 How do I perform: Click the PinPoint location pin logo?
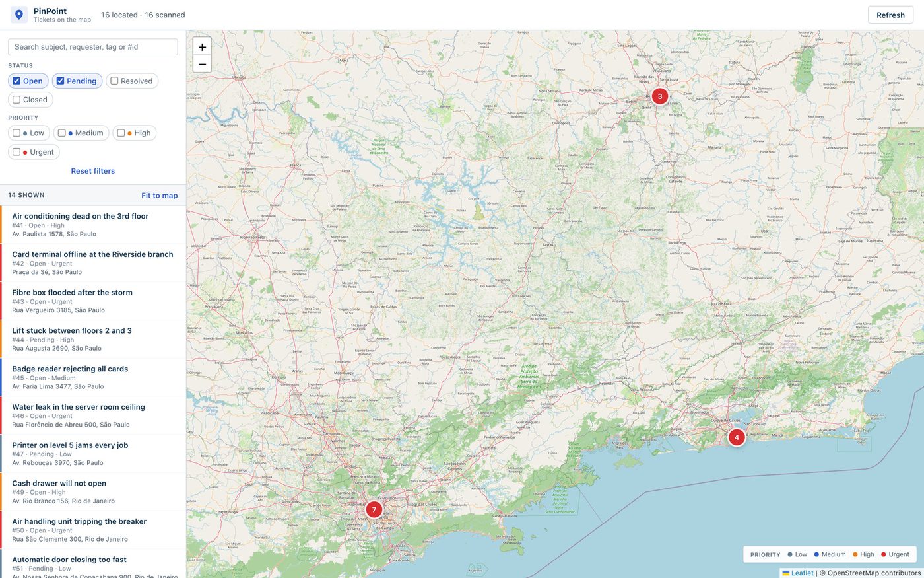pos(19,15)
